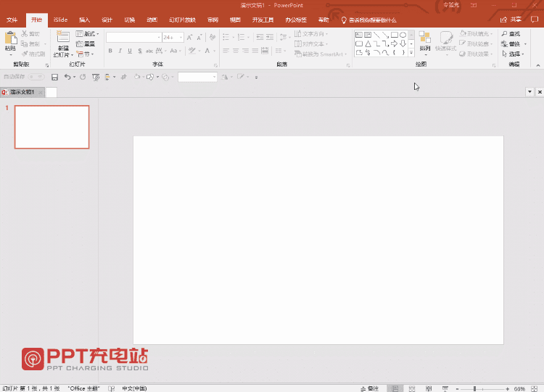The width and height of the screenshot is (544, 392).
Task: Toggle Bold formatting
Action: click(x=110, y=51)
